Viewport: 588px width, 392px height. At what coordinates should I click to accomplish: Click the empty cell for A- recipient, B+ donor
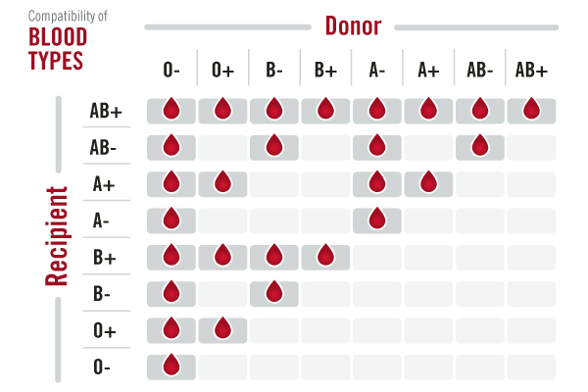(x=325, y=220)
